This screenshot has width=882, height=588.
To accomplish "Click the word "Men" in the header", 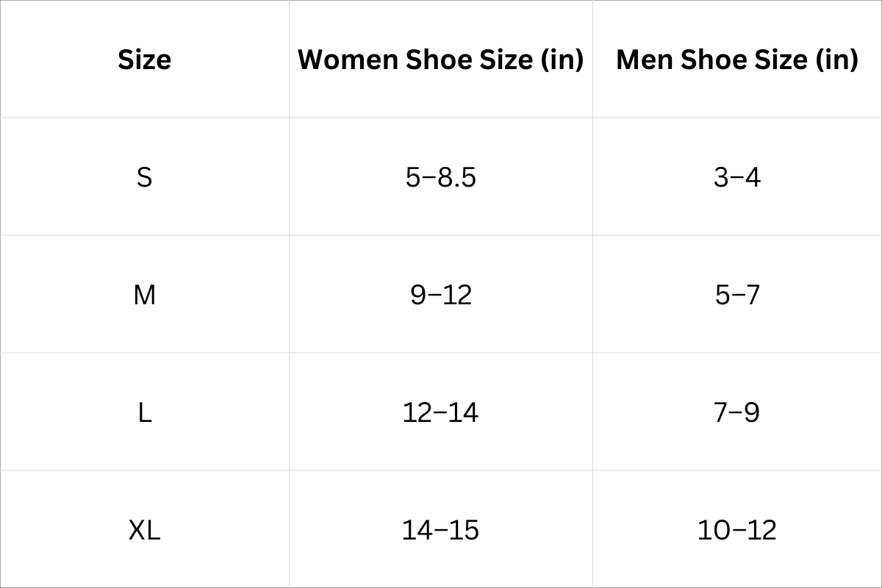I will (x=644, y=60).
